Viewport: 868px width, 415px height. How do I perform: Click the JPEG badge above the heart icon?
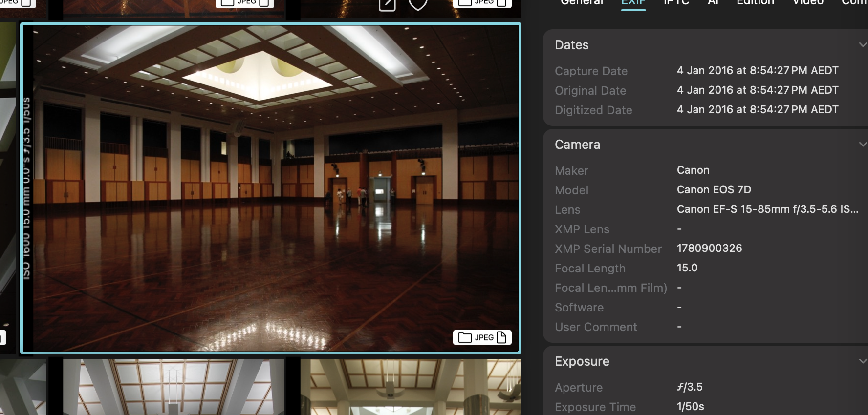[482, 2]
